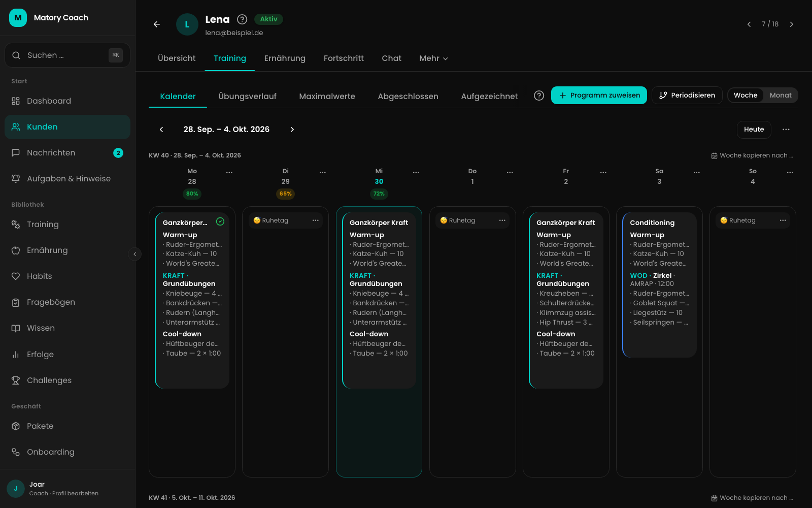The height and width of the screenshot is (508, 812).
Task: Open options menu for Monday 28
Action: 229,173
